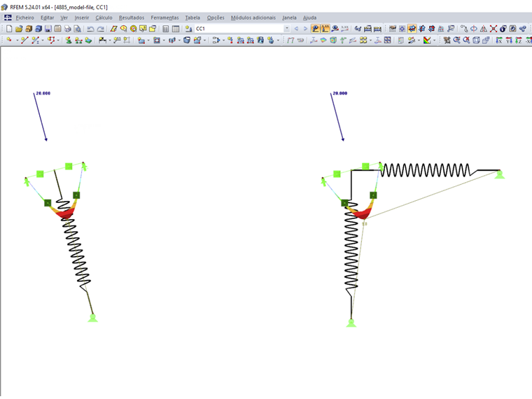This screenshot has height=399, width=532.
Task: Set view in Y direction
Action: coord(509,41)
